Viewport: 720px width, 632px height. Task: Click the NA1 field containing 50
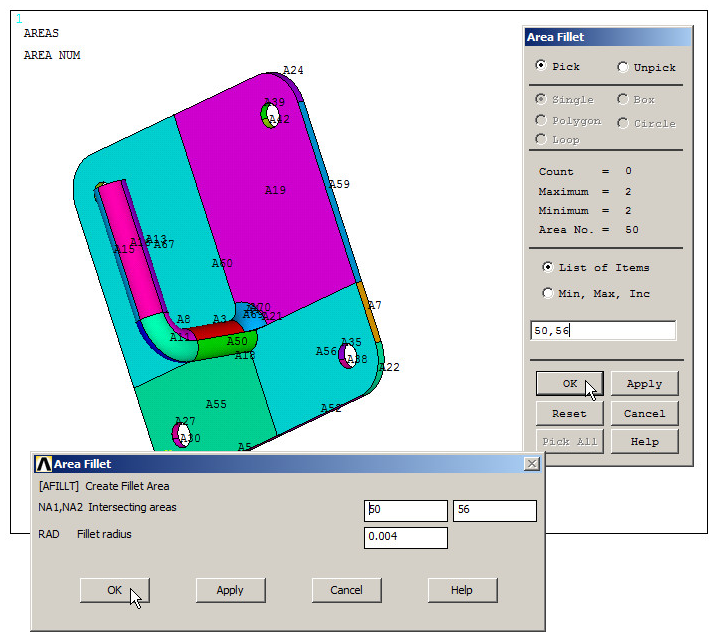(405, 510)
